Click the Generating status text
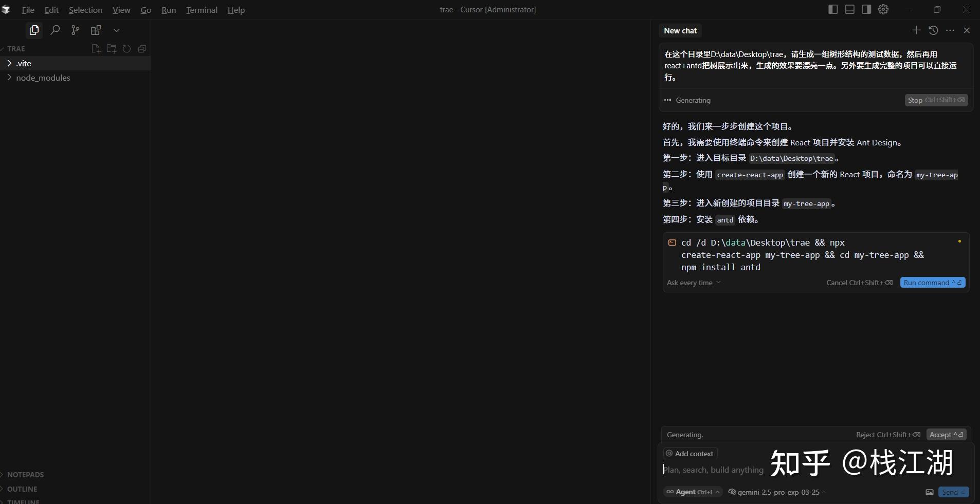 coord(693,100)
